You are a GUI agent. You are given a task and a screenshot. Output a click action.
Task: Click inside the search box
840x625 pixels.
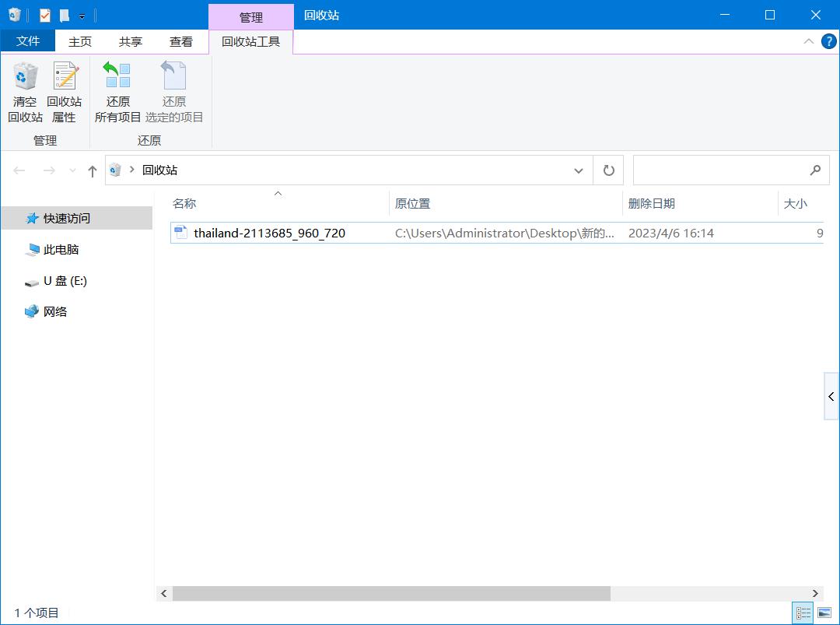[723, 170]
